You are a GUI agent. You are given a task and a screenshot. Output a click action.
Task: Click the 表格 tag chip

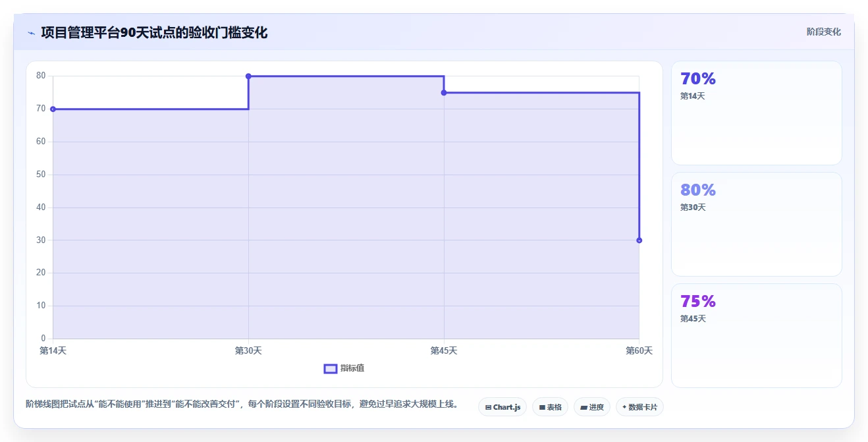point(550,407)
